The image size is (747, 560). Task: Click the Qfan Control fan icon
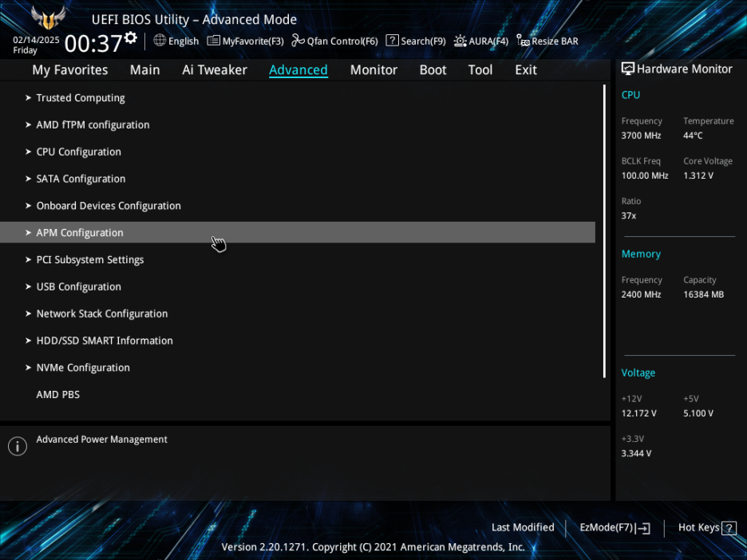(298, 41)
